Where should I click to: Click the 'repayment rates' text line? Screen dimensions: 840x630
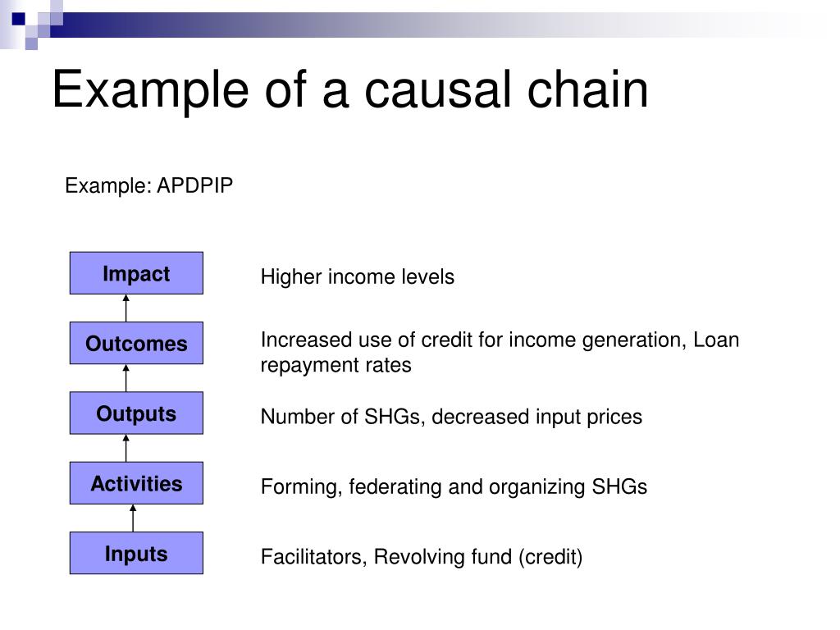tap(336, 365)
